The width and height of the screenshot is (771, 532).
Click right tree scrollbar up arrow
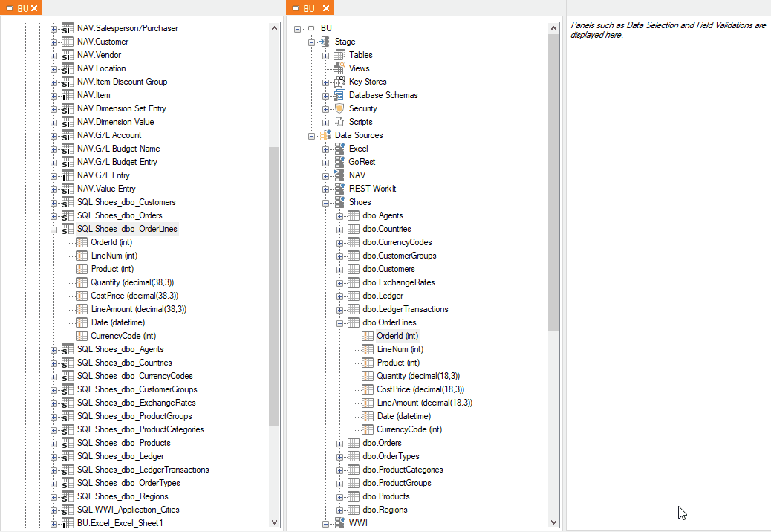coord(553,28)
